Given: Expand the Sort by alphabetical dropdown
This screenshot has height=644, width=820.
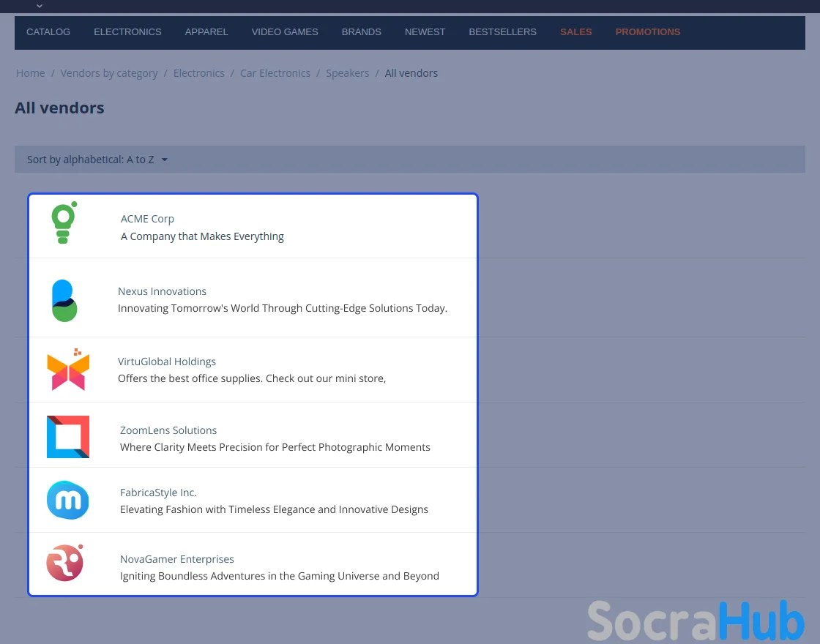Looking at the screenshot, I should pos(97,160).
